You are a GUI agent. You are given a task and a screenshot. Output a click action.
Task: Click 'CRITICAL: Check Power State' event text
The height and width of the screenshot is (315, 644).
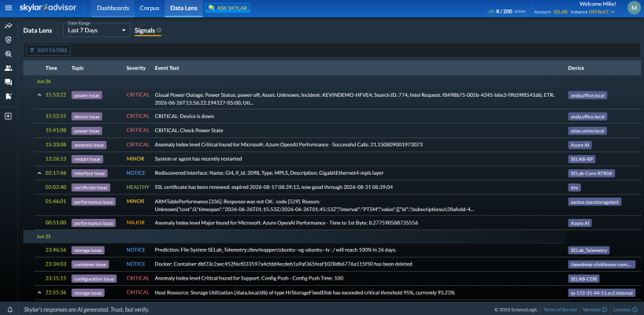(188, 130)
